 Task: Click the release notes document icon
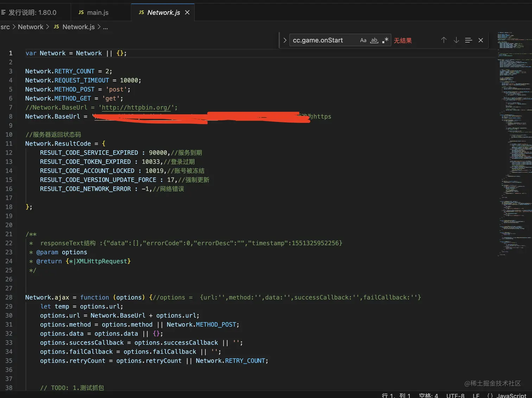[4, 12]
